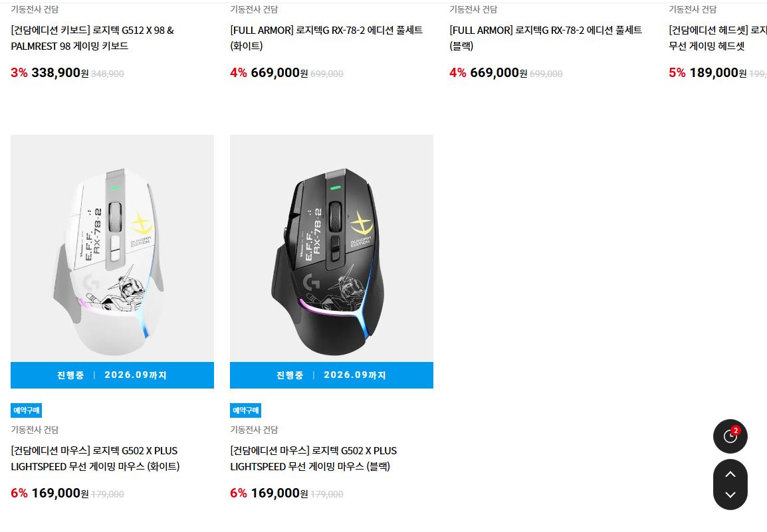Click the 기동전사 건담 brand label above the white mouse title
The image size is (767, 532).
(35, 430)
